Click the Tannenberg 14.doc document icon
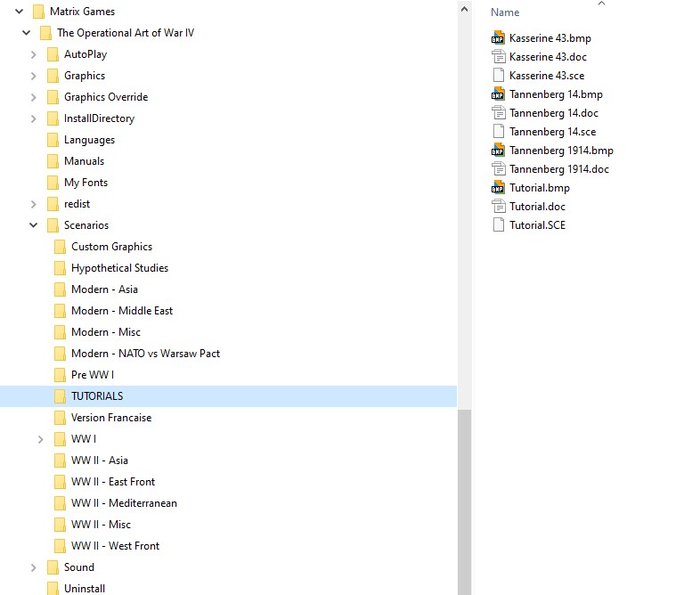 coord(498,113)
